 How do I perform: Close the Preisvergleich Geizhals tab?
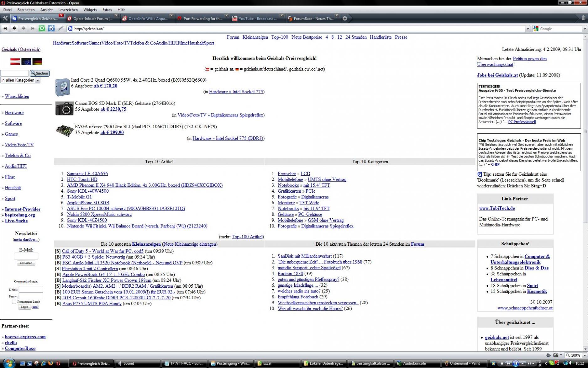tap(61, 15)
